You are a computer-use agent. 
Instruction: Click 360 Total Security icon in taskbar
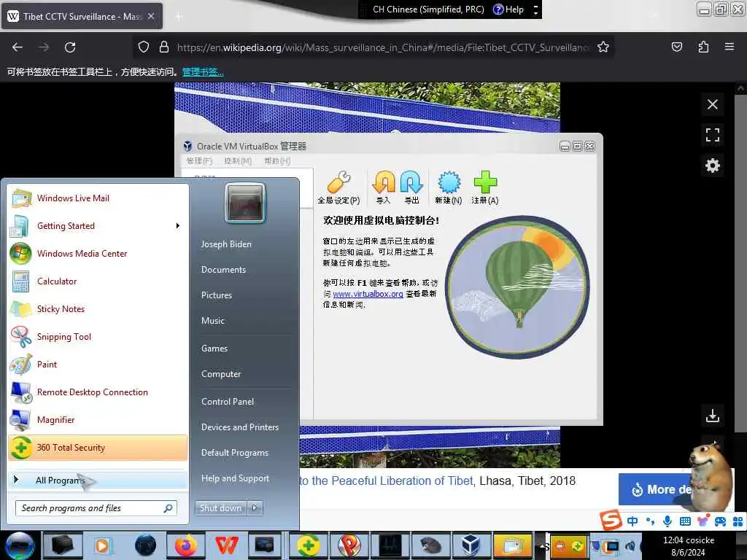pos(309,545)
